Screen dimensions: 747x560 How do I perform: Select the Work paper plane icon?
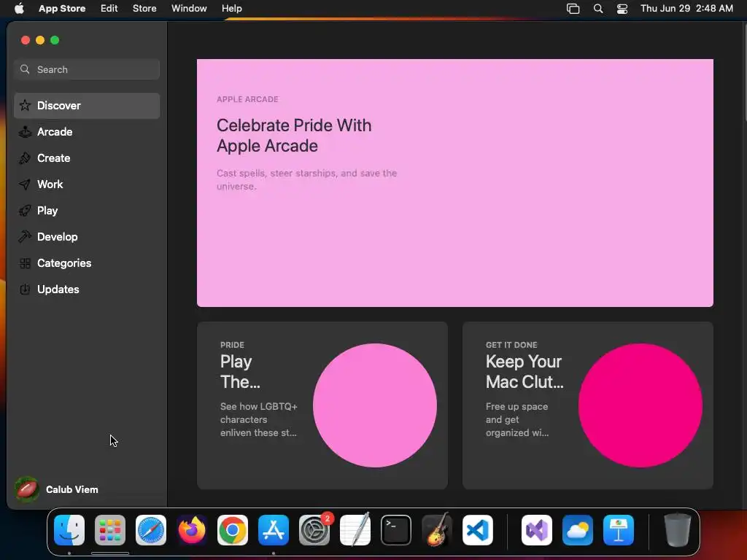(x=25, y=184)
